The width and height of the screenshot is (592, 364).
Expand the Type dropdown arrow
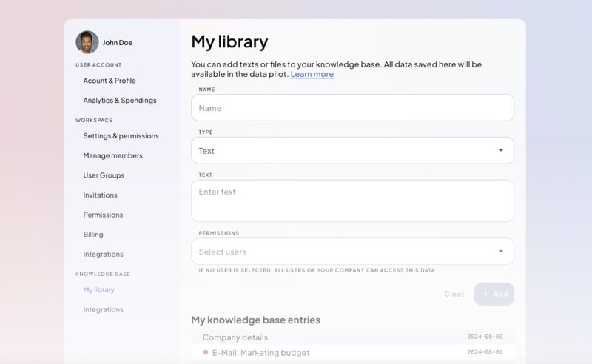(500, 151)
